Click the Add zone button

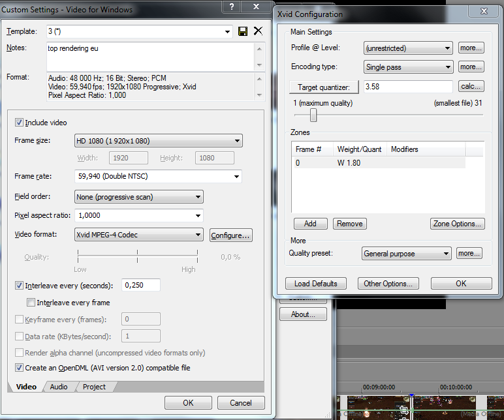pyautogui.click(x=311, y=224)
